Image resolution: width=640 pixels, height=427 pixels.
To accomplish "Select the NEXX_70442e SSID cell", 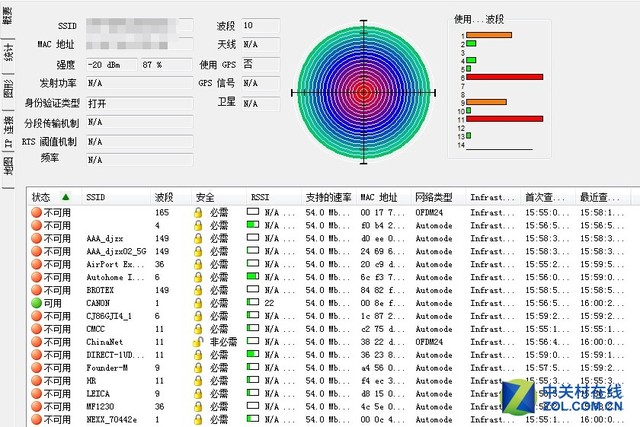I will click(111, 420).
